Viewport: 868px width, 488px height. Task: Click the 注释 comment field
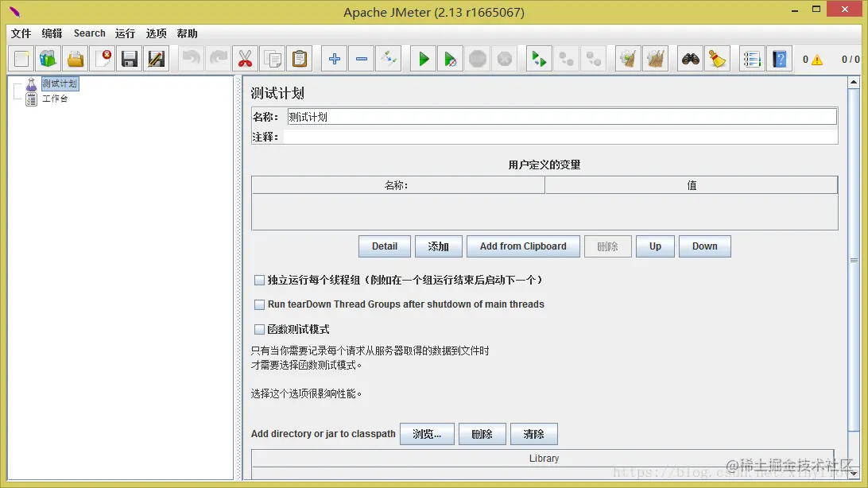coord(560,137)
